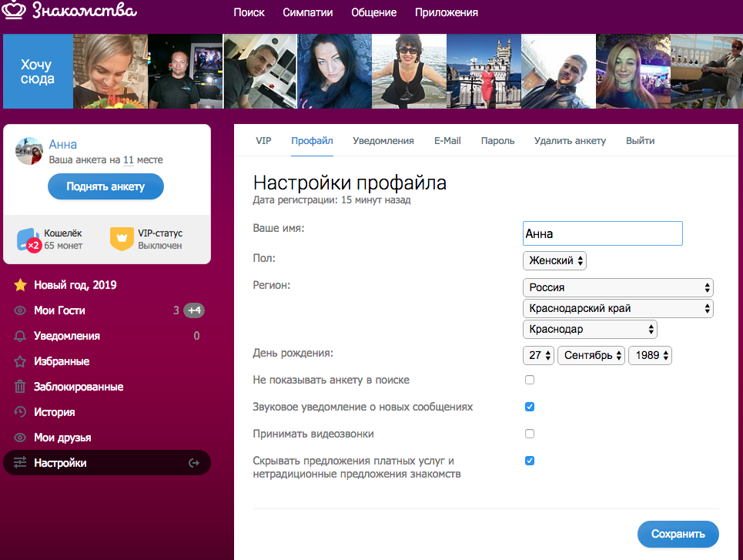This screenshot has height=560, width=743.
Task: Click the Сохранить button
Action: (678, 535)
